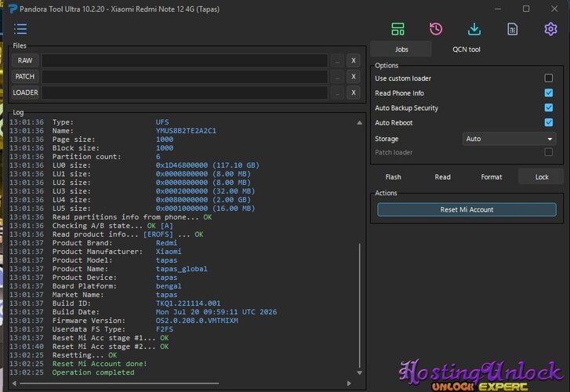Open the settings gear icon
Image resolution: width=570 pixels, height=392 pixels.
click(550, 29)
